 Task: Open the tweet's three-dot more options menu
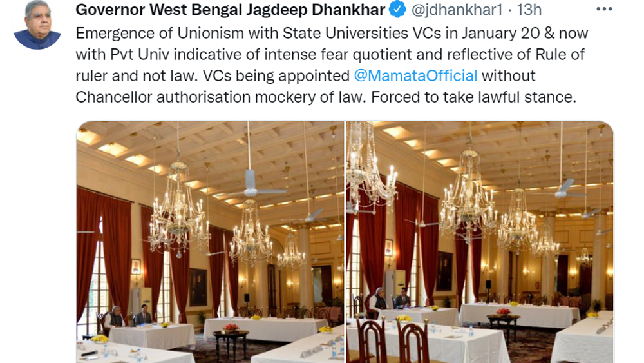[604, 9]
